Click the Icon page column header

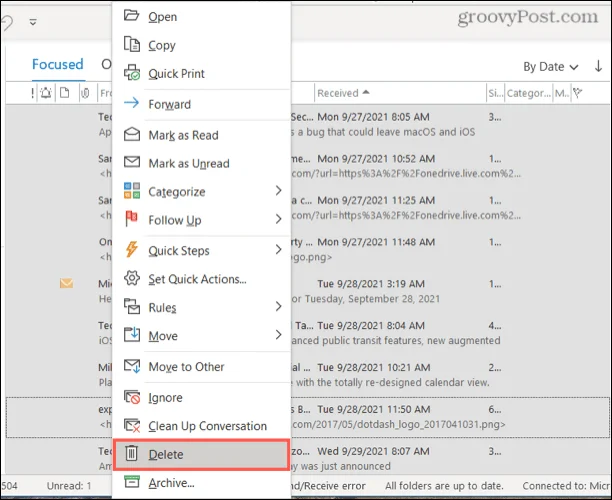[64, 93]
